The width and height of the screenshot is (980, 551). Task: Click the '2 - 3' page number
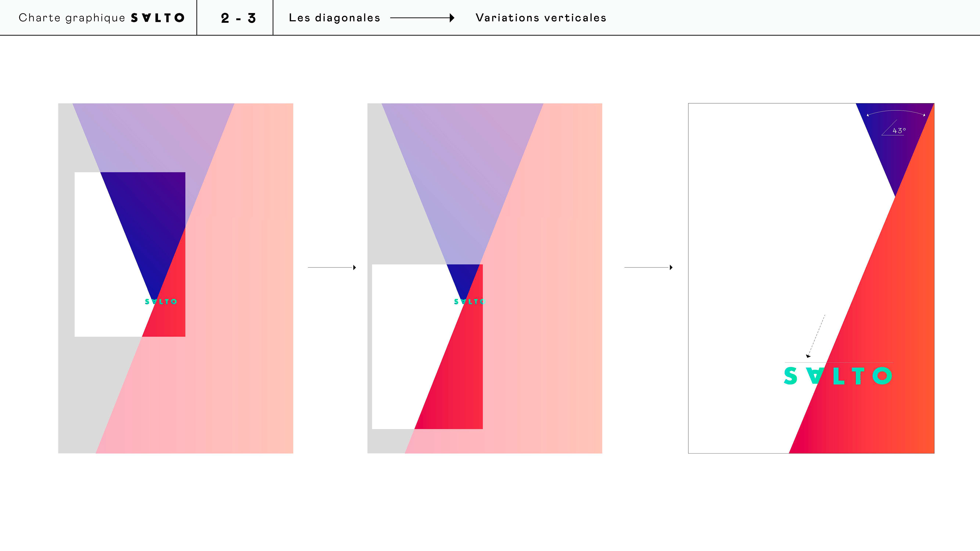[x=238, y=18]
